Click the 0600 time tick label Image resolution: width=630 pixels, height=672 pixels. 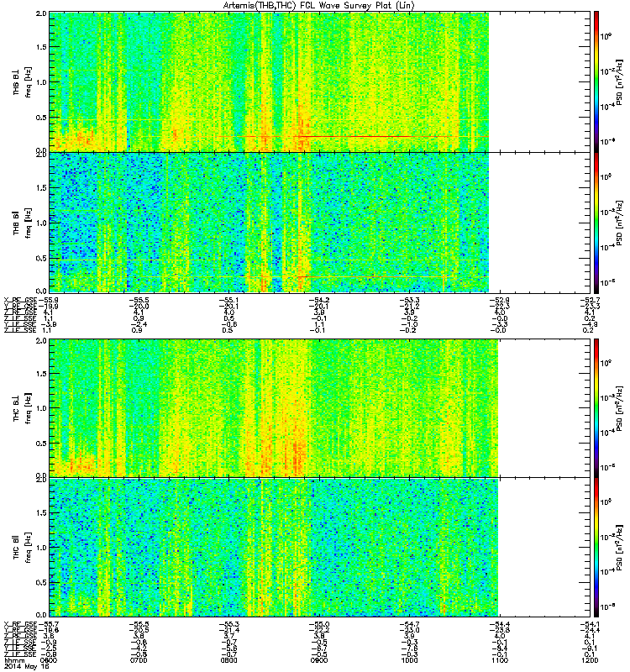click(x=49, y=660)
